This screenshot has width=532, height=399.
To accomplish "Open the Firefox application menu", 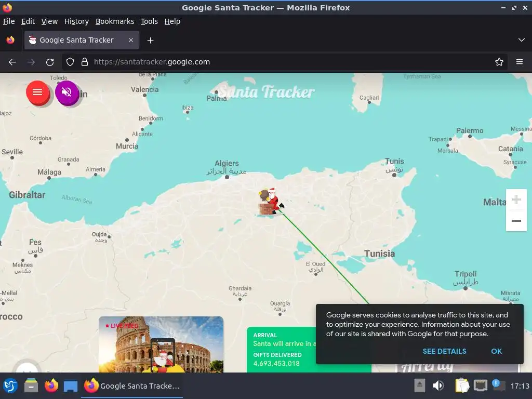I will [520, 62].
